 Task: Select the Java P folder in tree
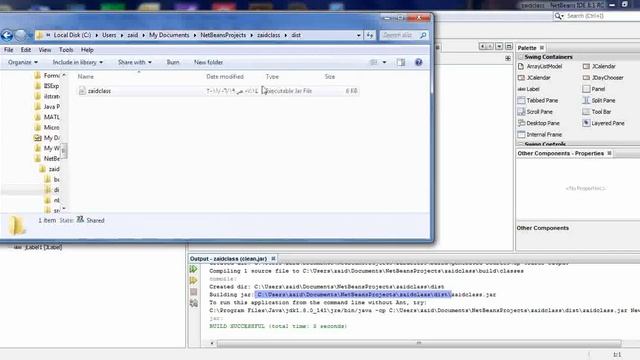47,107
